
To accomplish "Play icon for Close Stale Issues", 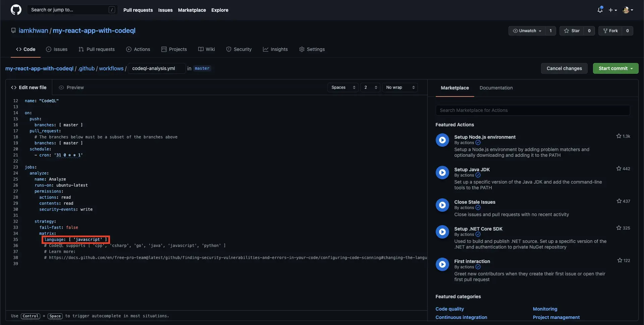I will point(442,205).
